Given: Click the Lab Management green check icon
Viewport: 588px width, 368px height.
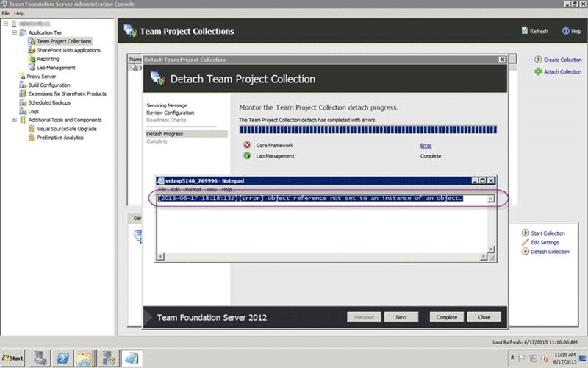Looking at the screenshot, I should coord(247,155).
